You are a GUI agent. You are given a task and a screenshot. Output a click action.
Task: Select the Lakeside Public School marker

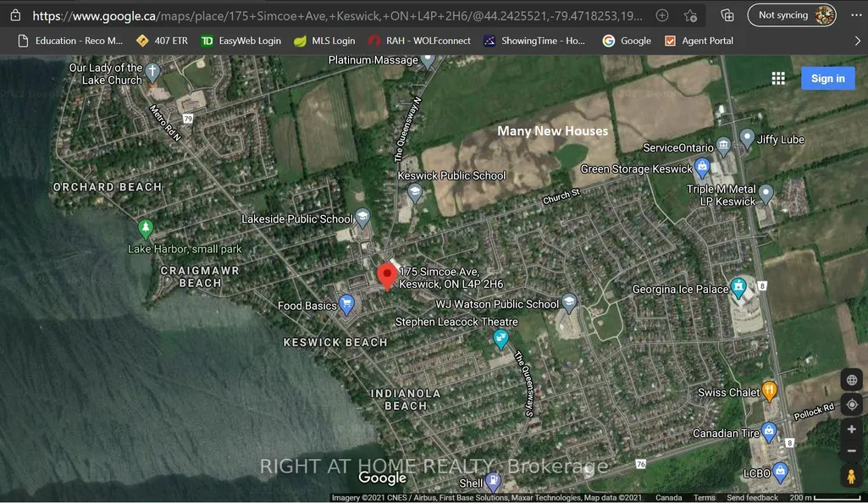[x=362, y=218]
